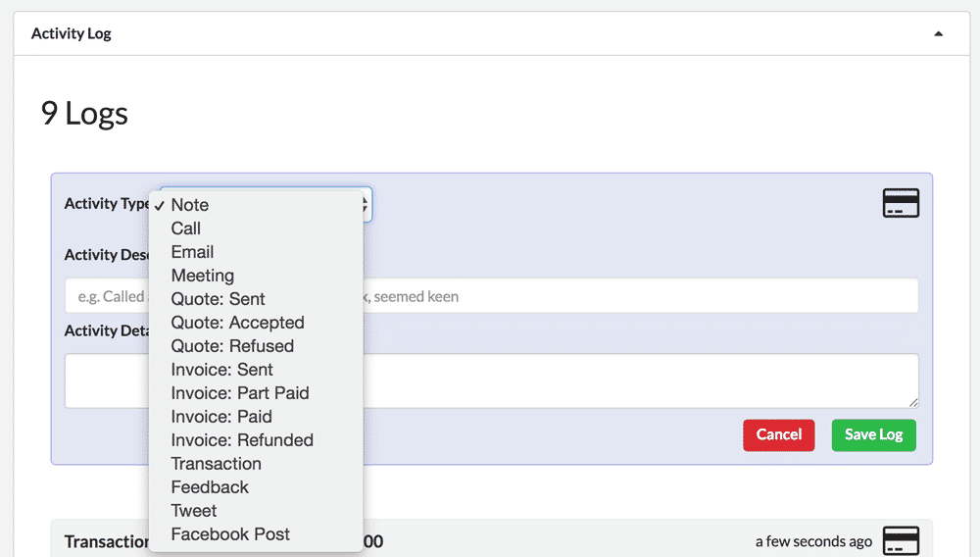Grab the textarea resize handle corner
The height and width of the screenshot is (557, 980).
[x=913, y=403]
